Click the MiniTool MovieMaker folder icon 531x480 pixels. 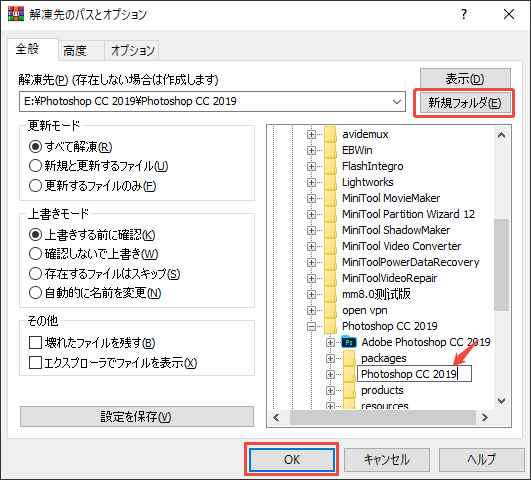[330, 198]
